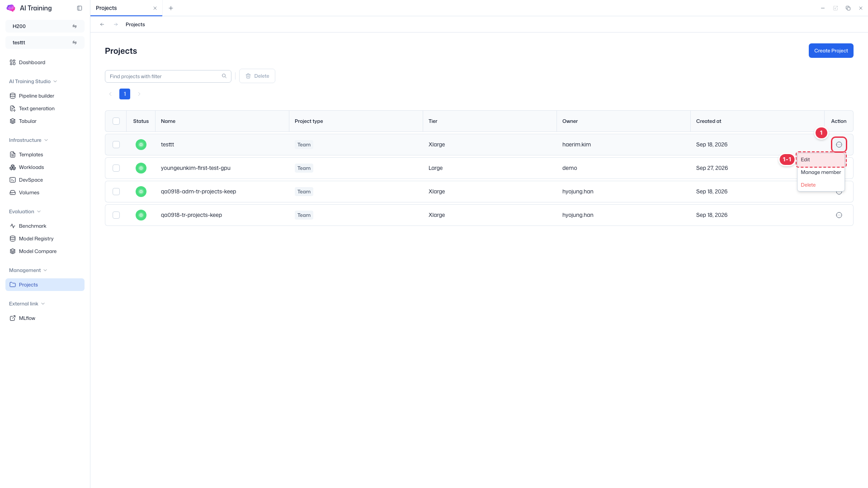Add new tab with plus button

171,8
